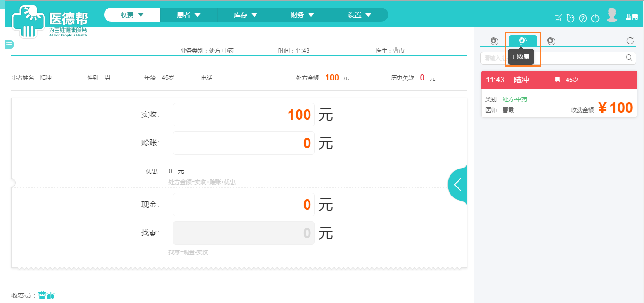Viewport: 644px width, 303px height.
Task: Click the ￥100 charge amount on card
Action: [x=615, y=108]
